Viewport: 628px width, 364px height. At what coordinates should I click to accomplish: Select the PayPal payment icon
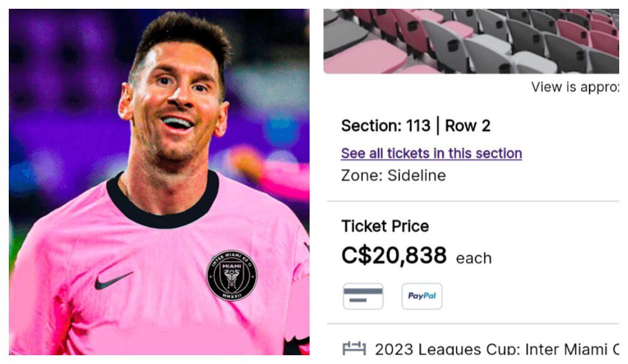tap(422, 296)
